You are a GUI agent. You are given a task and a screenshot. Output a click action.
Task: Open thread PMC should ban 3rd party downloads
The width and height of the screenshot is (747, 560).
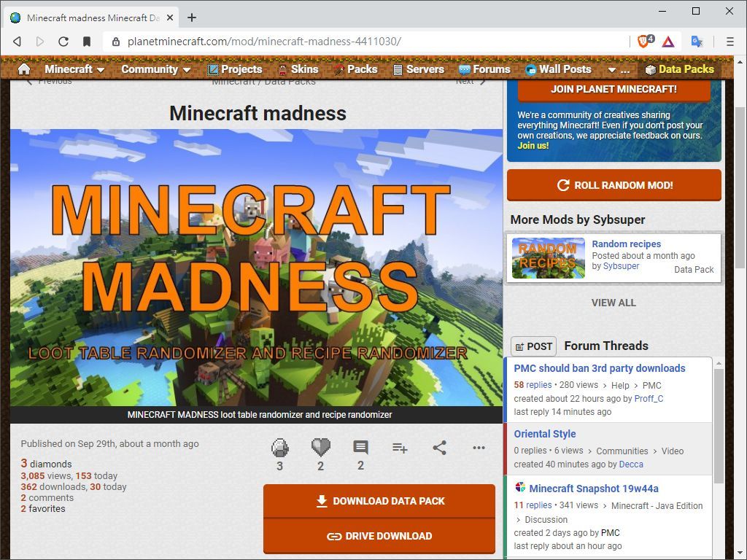[x=600, y=368]
